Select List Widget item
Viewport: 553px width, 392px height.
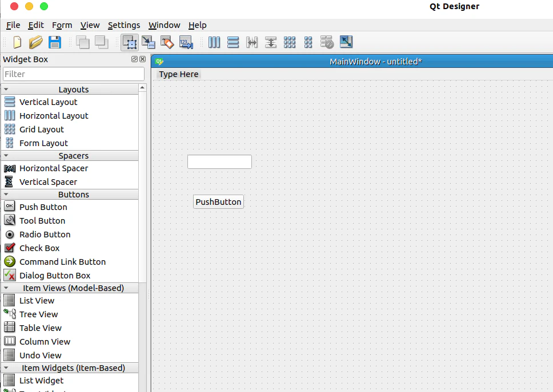70,381
